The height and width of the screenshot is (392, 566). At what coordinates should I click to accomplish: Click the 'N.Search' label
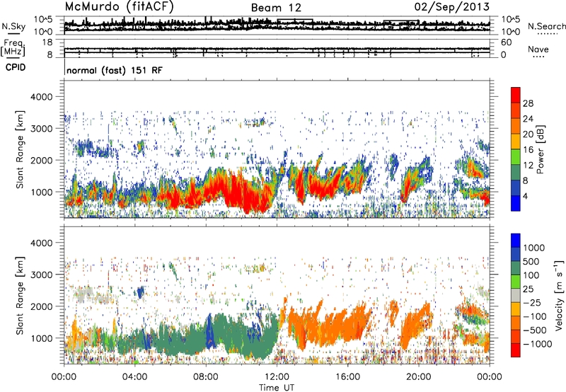click(x=547, y=26)
